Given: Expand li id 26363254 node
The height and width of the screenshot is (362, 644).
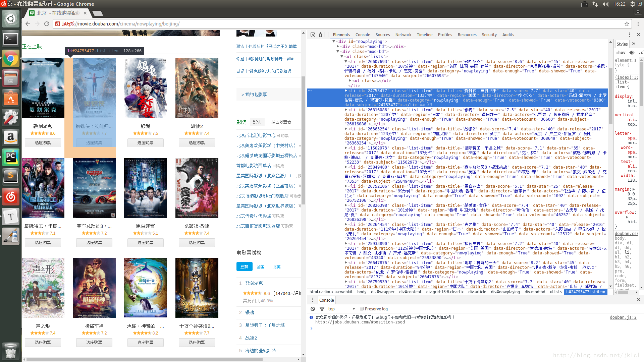Looking at the screenshot, I should click(346, 129).
